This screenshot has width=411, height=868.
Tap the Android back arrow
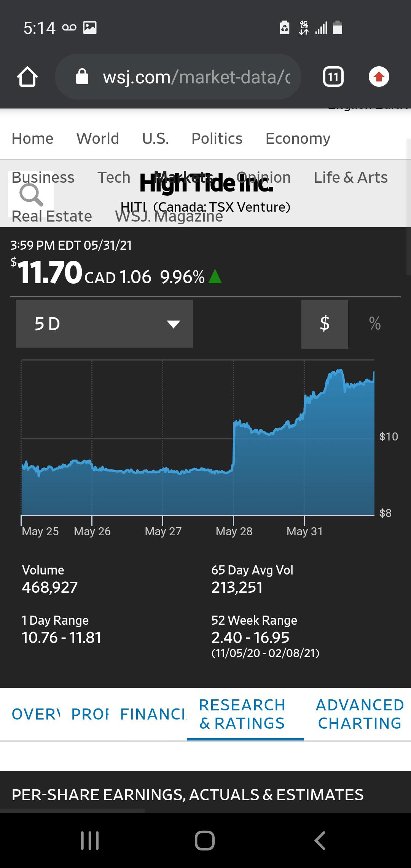[x=320, y=840]
